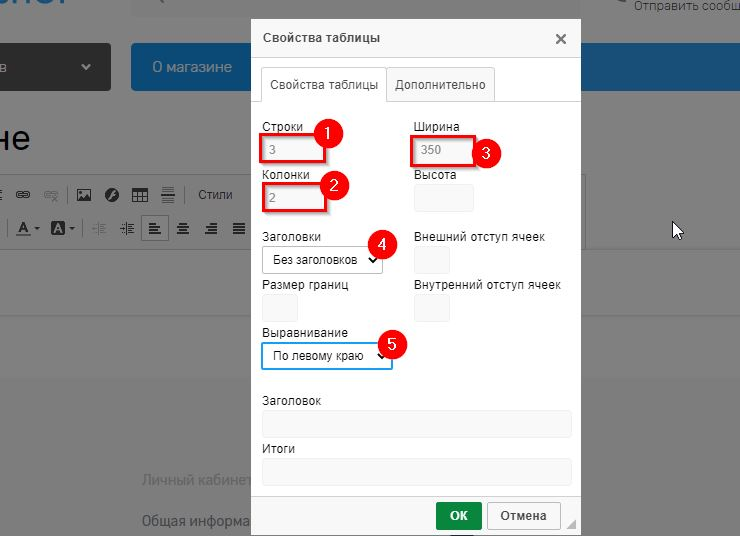Open the Стили styles dropdown
The width and height of the screenshot is (740, 536).
pos(215,195)
